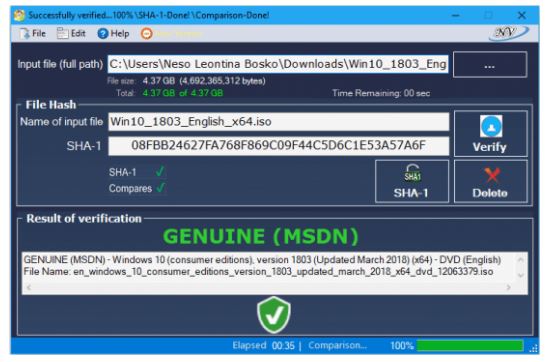The image size is (545, 362).
Task: Click the horizontal scrollbar right arrow
Action: 509,287
